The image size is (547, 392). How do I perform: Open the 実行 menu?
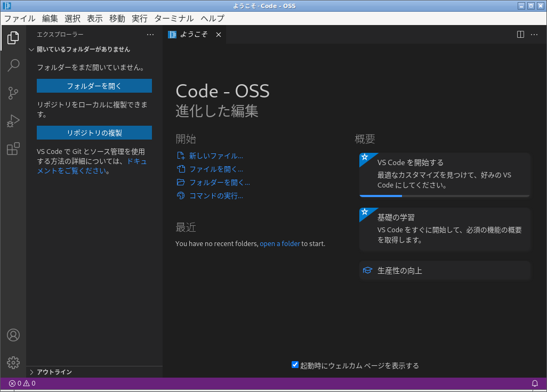point(140,19)
